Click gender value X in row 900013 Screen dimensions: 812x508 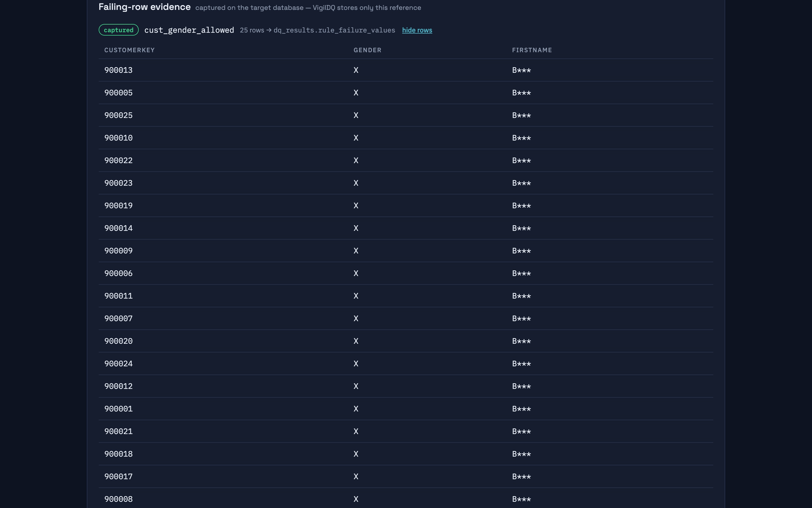(x=356, y=70)
